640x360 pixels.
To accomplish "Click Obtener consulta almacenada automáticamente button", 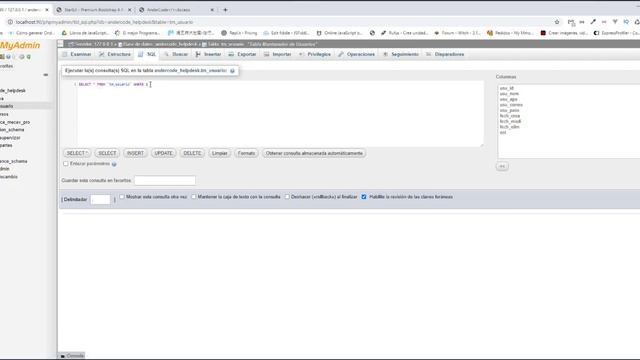I will point(314,153).
